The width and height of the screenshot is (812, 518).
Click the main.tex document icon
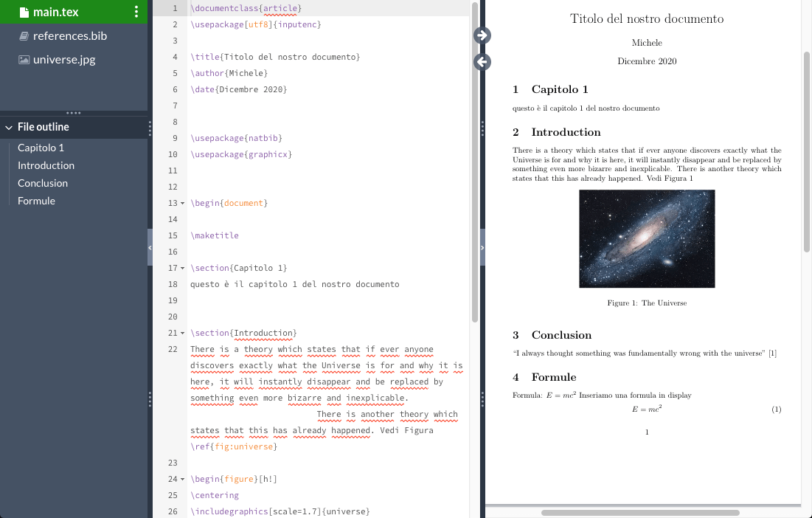point(24,12)
